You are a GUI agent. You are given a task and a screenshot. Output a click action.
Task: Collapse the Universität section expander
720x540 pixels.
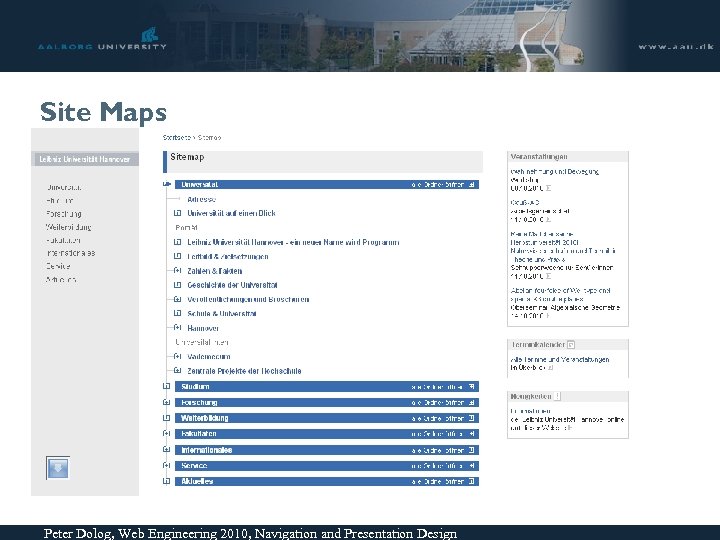click(167, 184)
